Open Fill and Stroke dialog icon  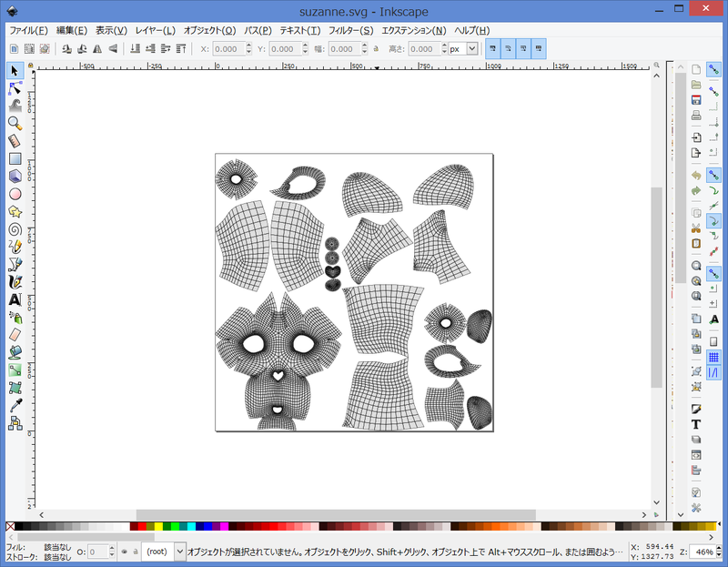696,410
